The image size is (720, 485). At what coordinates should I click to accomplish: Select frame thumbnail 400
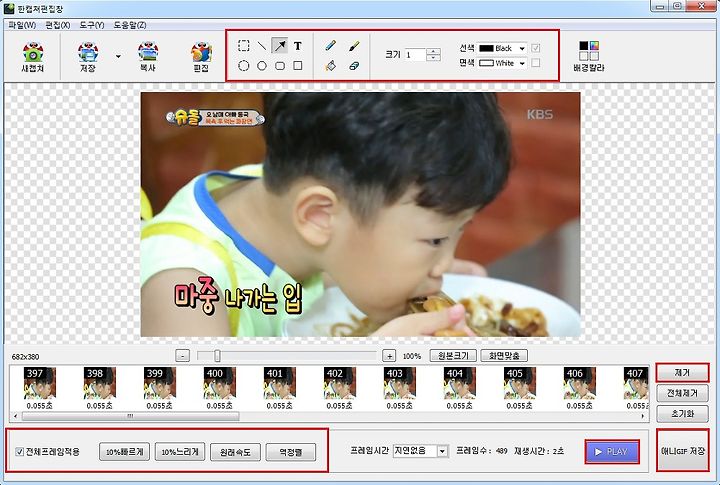219,383
